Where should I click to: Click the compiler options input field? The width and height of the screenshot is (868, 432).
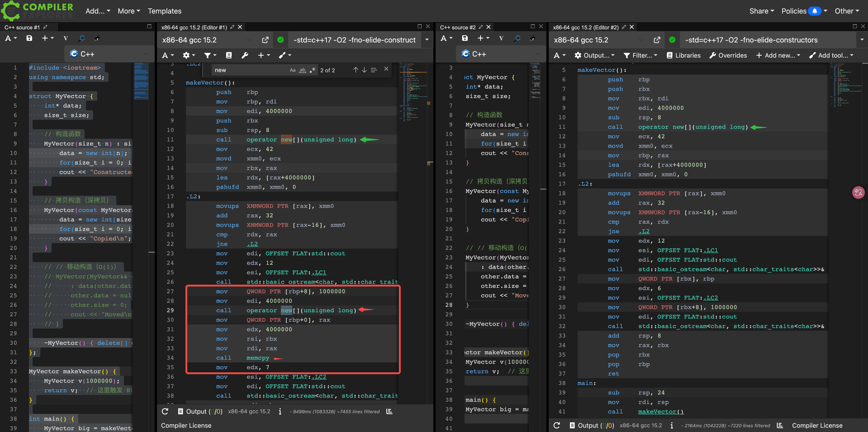(x=354, y=40)
